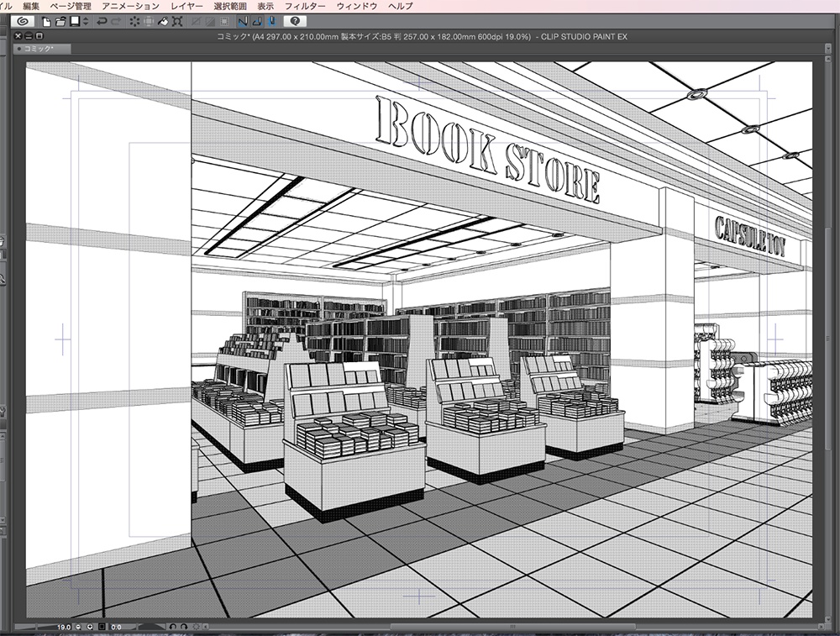Click the zoom in magnifier icon
Image resolution: width=840 pixels, height=636 pixels.
point(90,627)
